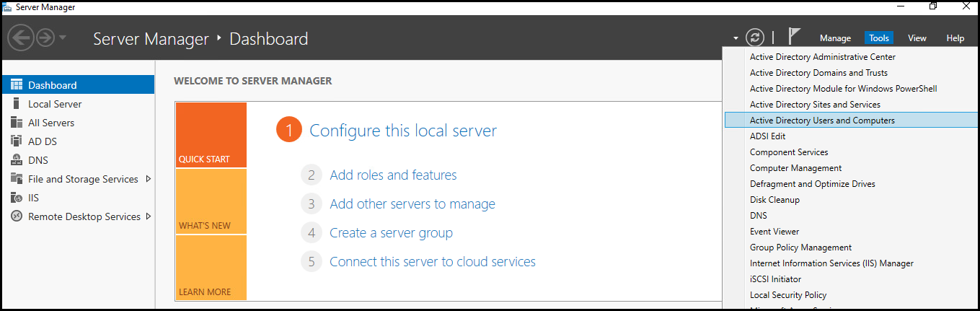Expand Remote Desktop Services arrow
Screen dimensions: 980x311
point(149,216)
